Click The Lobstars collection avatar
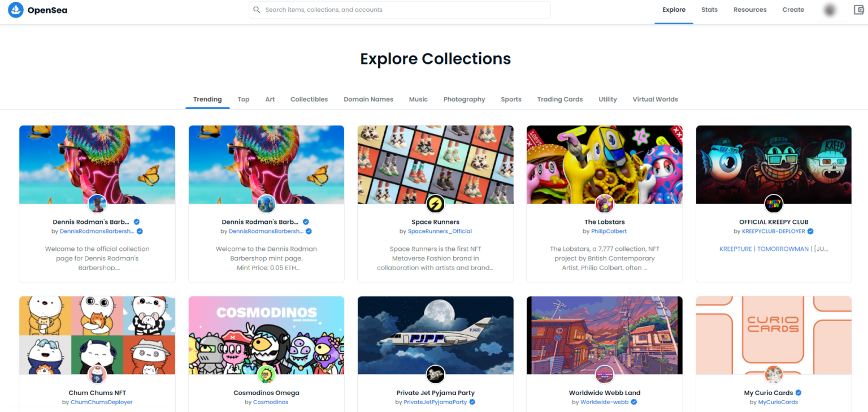The height and width of the screenshot is (412, 868). [x=605, y=203]
